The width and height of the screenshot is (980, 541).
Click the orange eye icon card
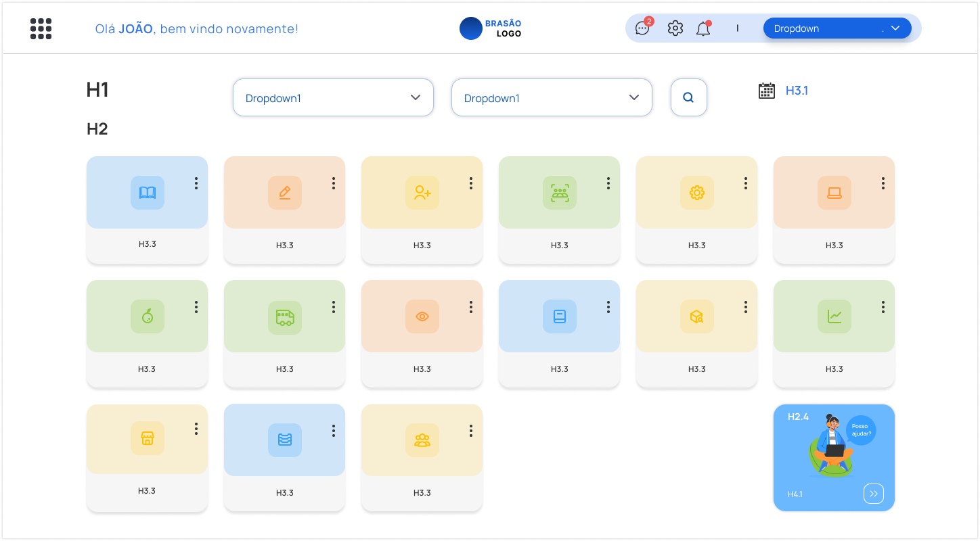(422, 317)
